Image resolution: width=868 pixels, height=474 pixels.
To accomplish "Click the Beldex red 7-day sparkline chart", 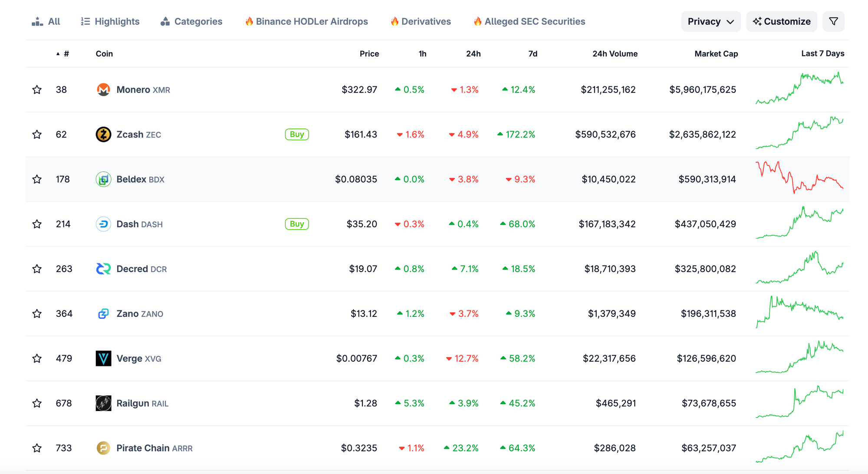I will 799,178.
